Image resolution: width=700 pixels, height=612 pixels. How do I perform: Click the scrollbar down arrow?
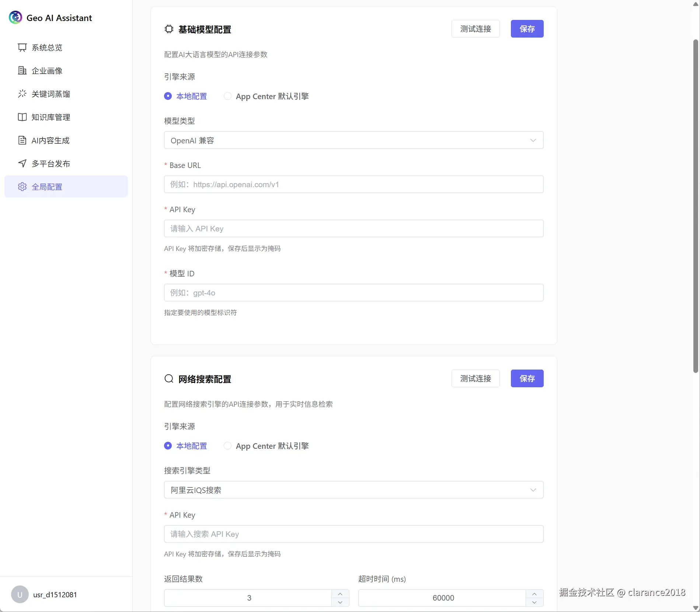696,608
